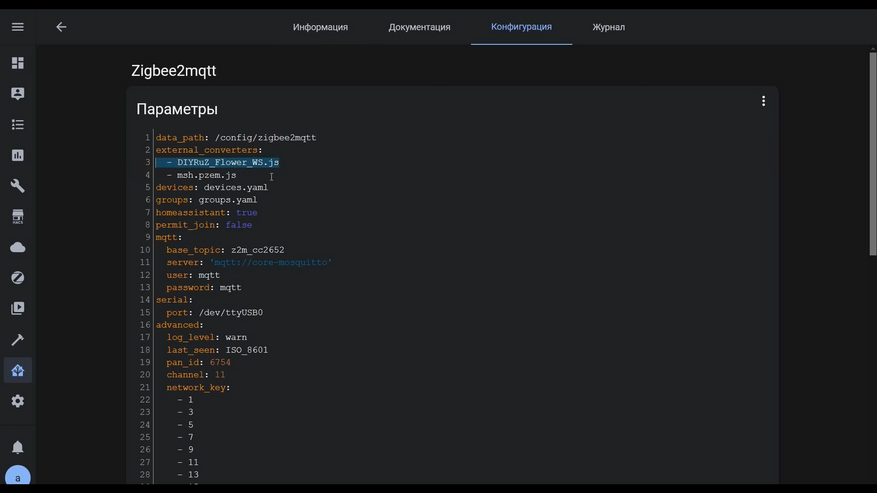Open the notifications bell
This screenshot has width=877, height=493.
point(17,447)
